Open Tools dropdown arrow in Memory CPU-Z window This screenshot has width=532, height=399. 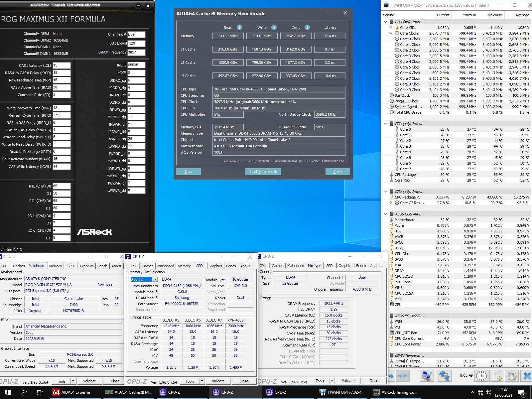click(x=332, y=381)
